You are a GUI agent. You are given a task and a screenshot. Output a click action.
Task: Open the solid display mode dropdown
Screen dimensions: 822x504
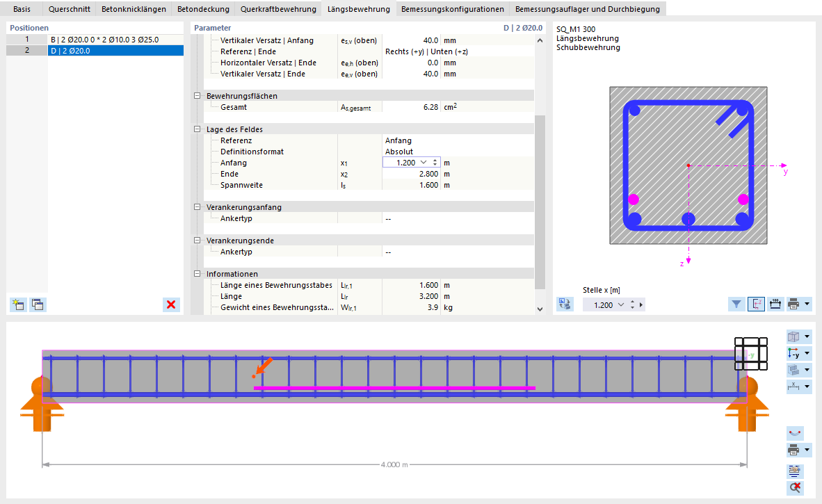[x=807, y=370]
